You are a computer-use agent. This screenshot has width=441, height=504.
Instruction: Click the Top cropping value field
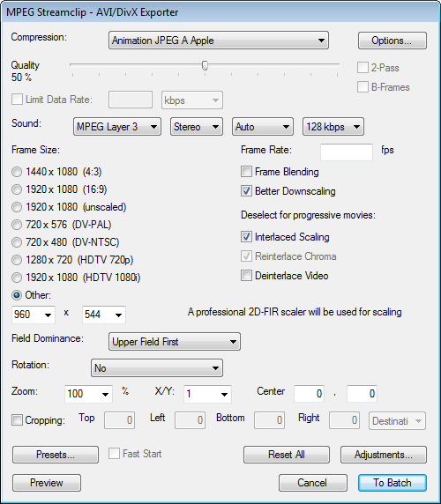(x=119, y=420)
